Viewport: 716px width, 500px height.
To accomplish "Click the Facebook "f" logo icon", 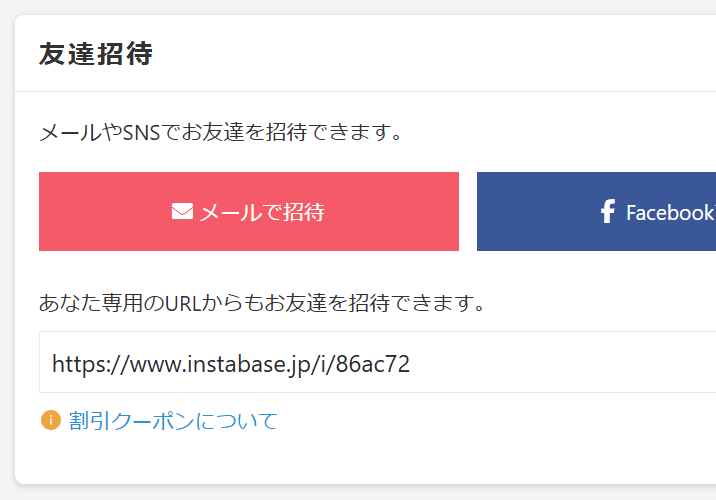I will [607, 212].
